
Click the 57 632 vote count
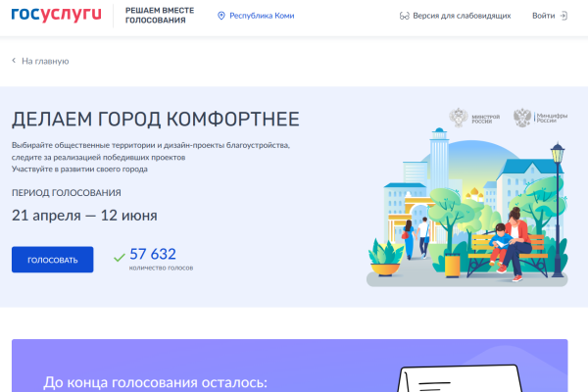[153, 254]
